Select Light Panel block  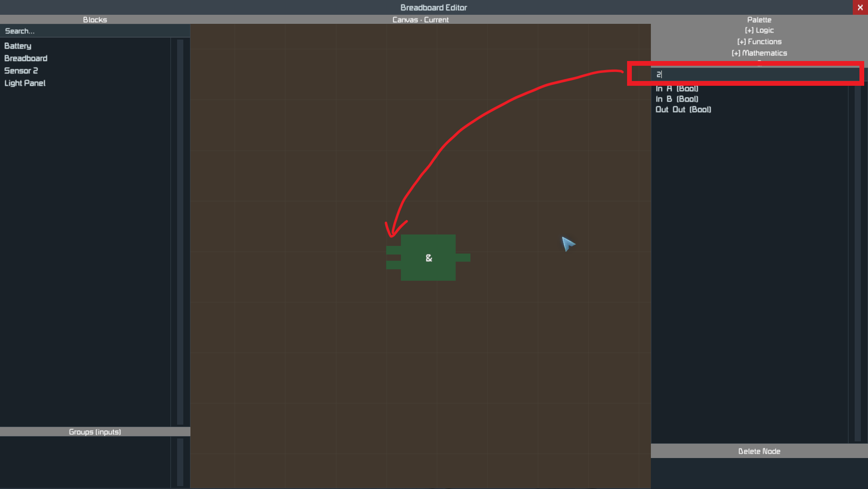pyautogui.click(x=25, y=83)
